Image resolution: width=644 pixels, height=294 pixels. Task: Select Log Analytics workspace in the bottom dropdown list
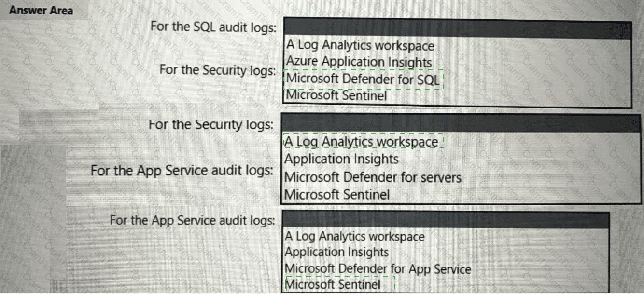pyautogui.click(x=355, y=237)
